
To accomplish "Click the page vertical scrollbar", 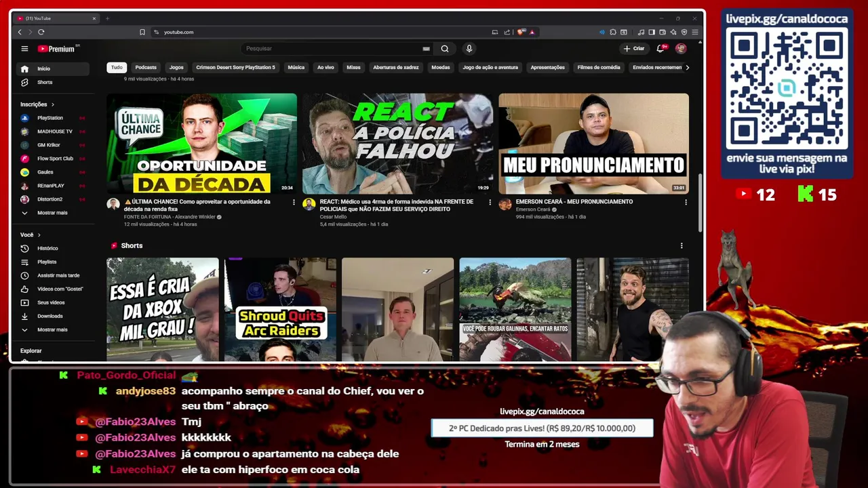I will click(701, 203).
